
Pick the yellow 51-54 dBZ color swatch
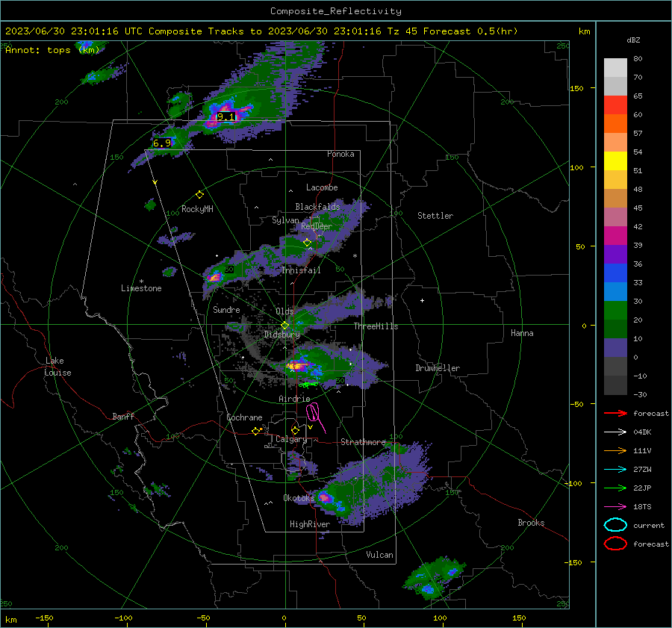[615, 161]
